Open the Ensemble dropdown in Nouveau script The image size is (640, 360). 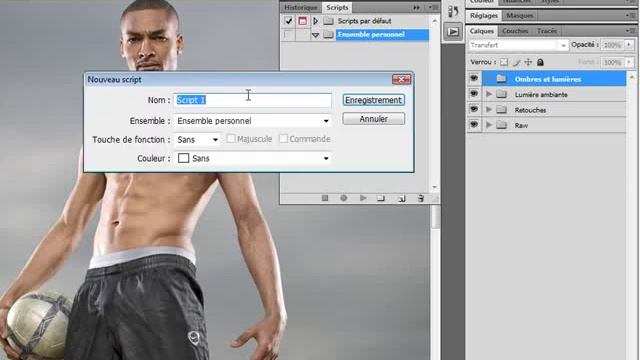[x=253, y=121]
